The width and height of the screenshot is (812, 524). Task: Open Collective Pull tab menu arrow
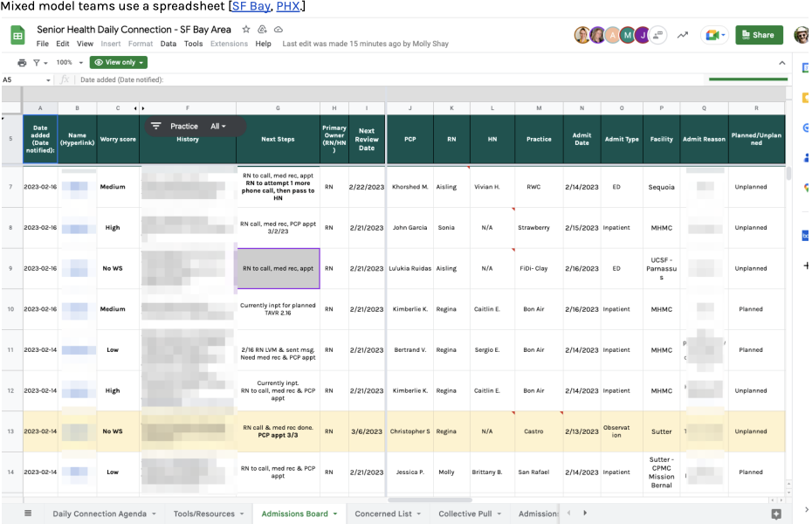click(499, 514)
